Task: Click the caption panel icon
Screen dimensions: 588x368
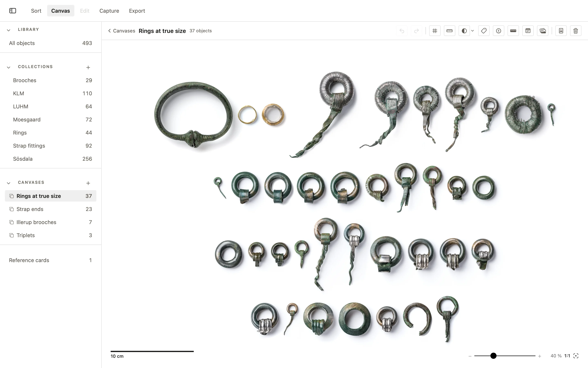Action: click(528, 31)
